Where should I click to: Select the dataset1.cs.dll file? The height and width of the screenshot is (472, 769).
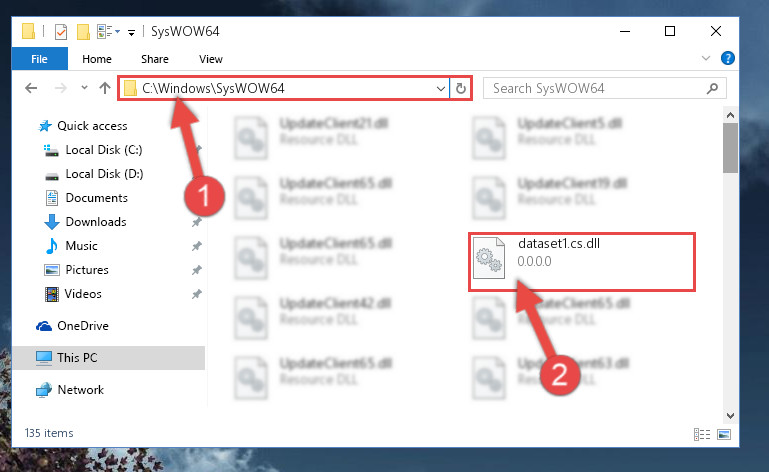point(582,262)
